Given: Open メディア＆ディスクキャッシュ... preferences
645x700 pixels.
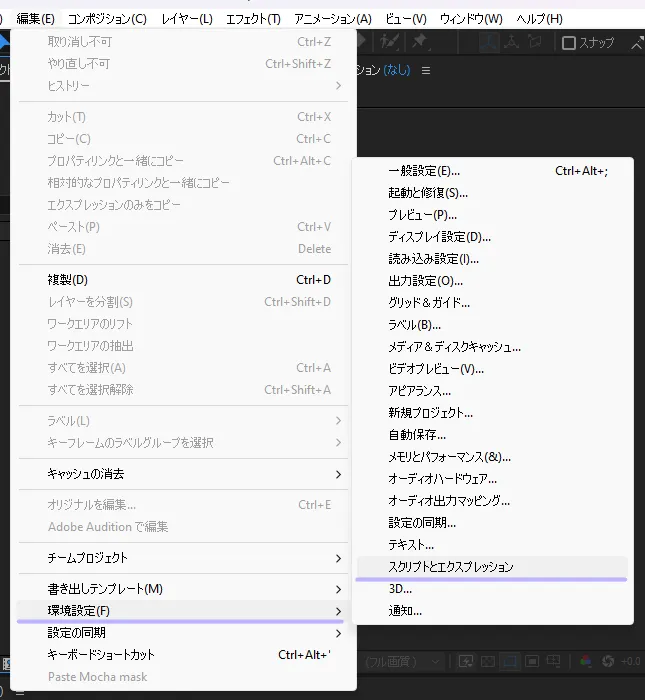Looking at the screenshot, I should point(492,347).
